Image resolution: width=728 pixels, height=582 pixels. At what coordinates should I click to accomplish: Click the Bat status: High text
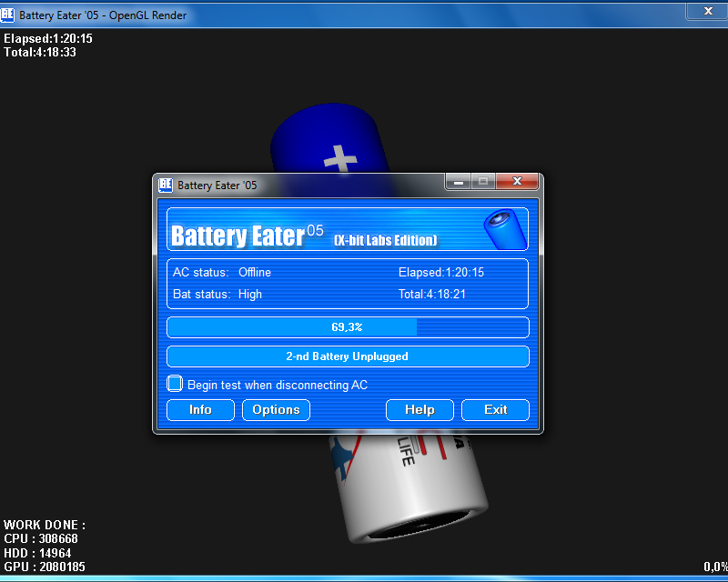pos(217,295)
